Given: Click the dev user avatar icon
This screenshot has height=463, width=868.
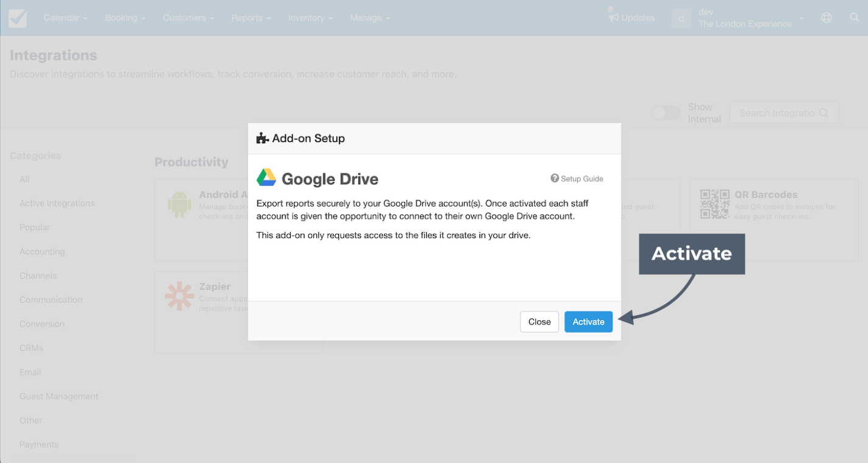Looking at the screenshot, I should 681,18.
